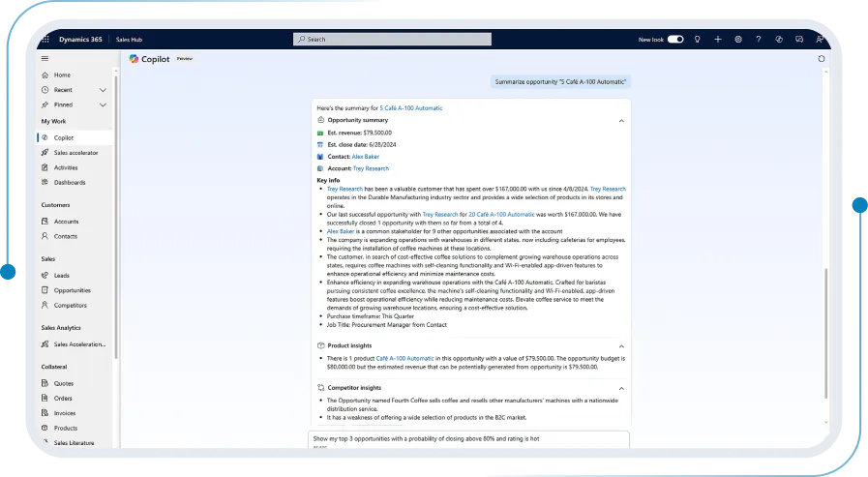Click the Opportunities sidebar icon
This screenshot has height=477, width=868.
point(45,290)
